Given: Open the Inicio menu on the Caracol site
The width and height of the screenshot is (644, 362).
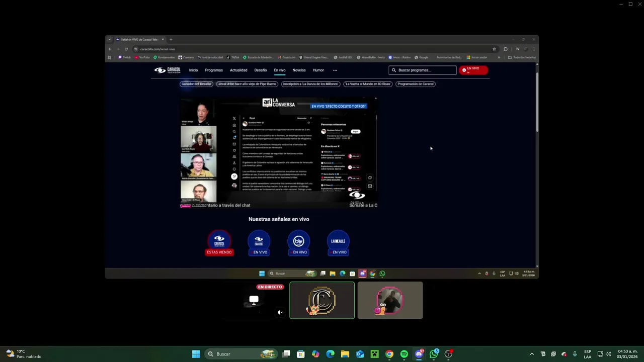Looking at the screenshot, I should pos(193,70).
